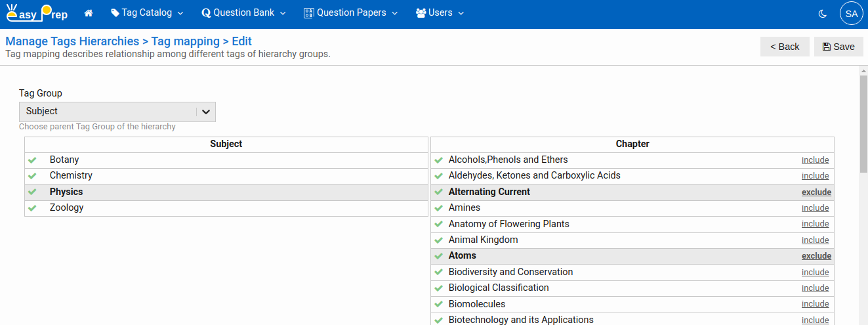868x325 pixels.
Task: Click the Back button
Action: tap(784, 47)
